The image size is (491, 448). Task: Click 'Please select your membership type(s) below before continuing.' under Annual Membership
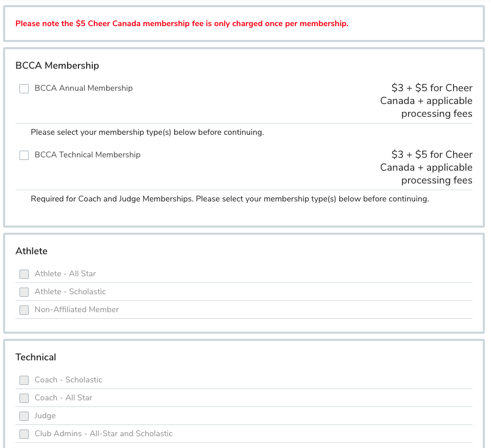pos(147,132)
